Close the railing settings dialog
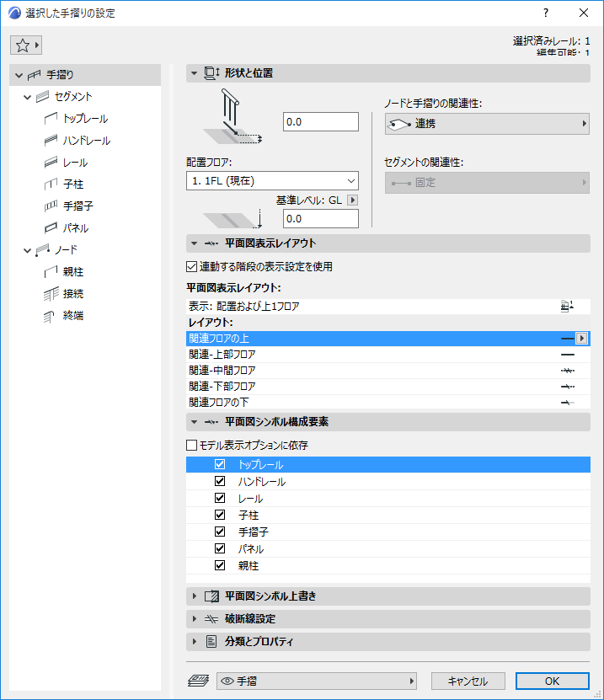This screenshot has width=604, height=700. click(x=584, y=13)
